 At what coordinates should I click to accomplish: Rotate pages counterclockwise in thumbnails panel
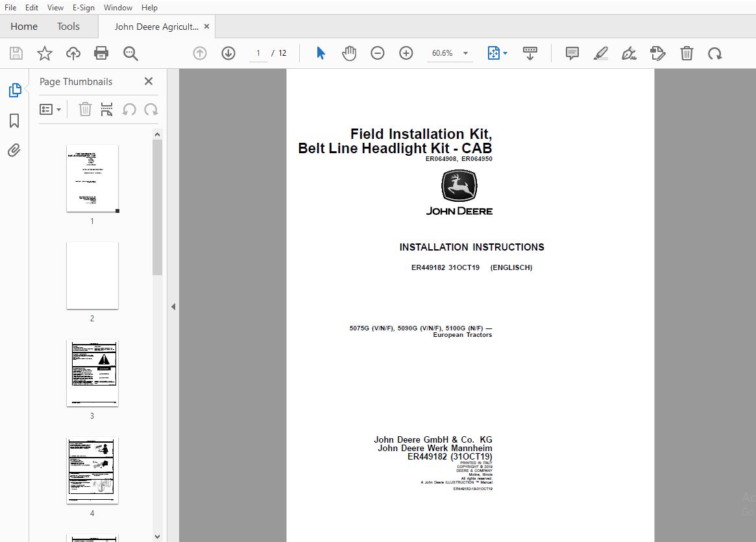pyautogui.click(x=129, y=110)
